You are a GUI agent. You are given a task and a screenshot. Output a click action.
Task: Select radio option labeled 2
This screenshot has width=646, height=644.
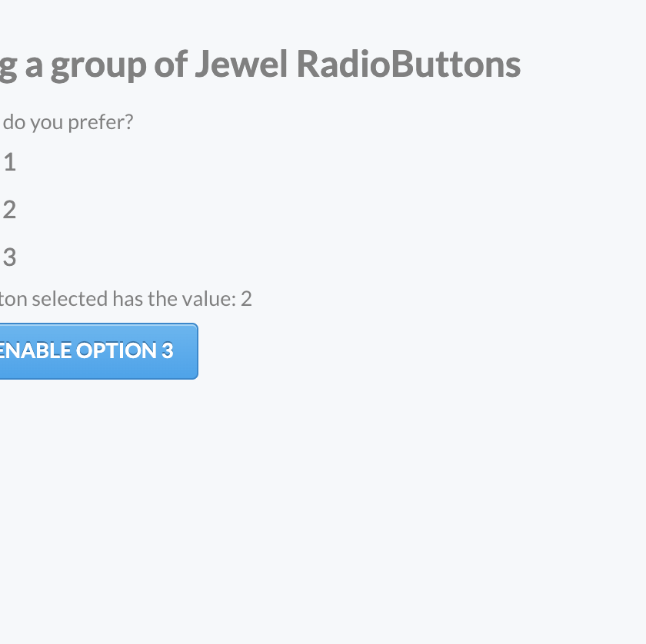click(9, 210)
